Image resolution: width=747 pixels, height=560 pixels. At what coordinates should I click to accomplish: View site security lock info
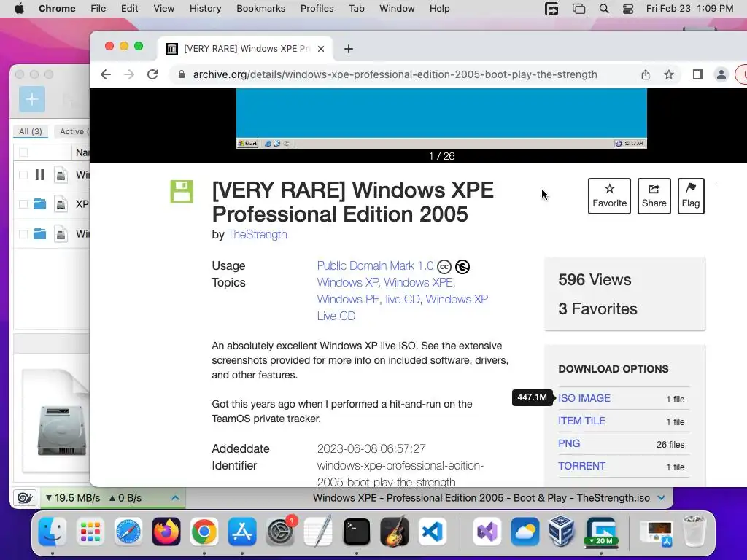click(182, 74)
